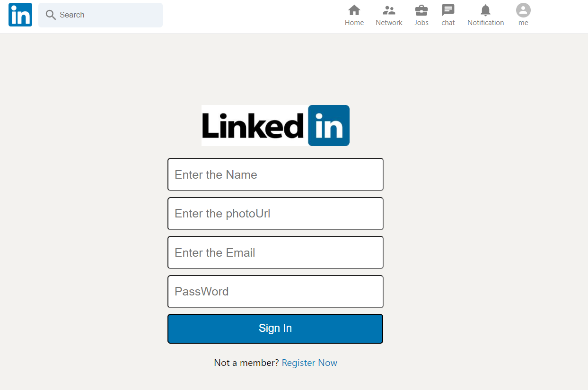Select the Home navigation label
The height and width of the screenshot is (390, 588).
click(354, 22)
